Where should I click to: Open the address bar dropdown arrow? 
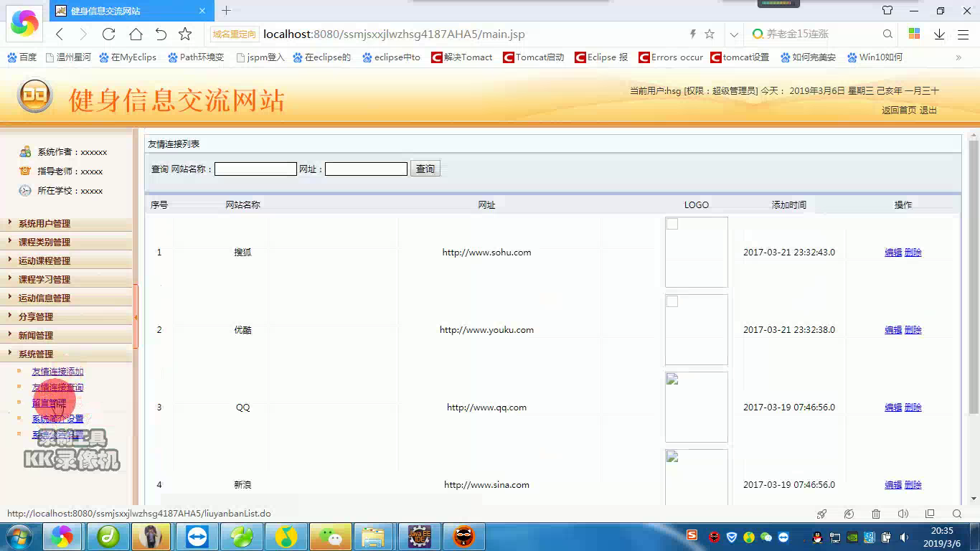click(734, 34)
